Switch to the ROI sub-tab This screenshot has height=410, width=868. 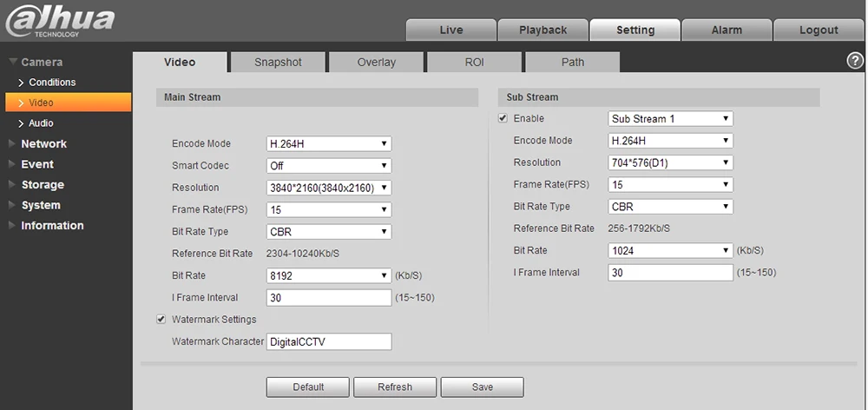(x=475, y=62)
